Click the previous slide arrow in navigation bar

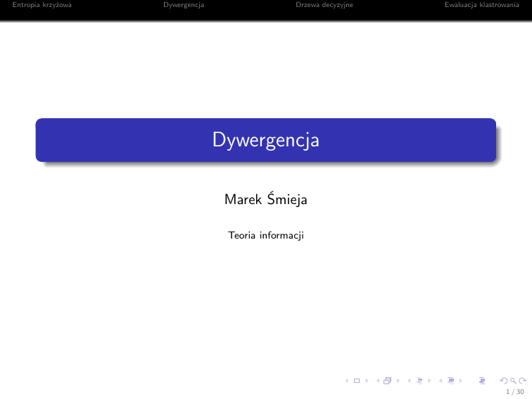pos(348,381)
